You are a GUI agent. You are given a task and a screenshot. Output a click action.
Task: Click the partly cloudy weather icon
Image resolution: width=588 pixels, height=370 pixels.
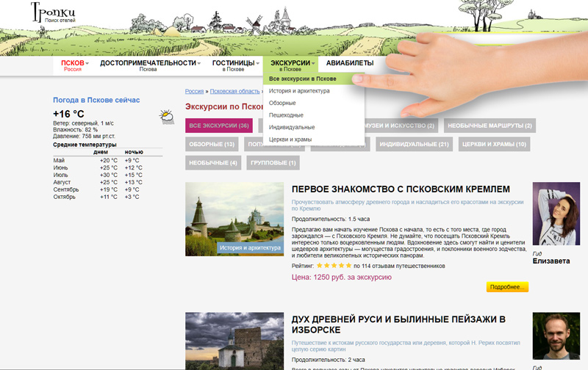point(167,116)
